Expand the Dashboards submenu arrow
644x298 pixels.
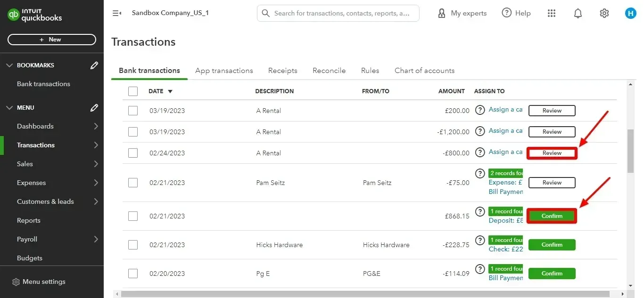coord(96,126)
